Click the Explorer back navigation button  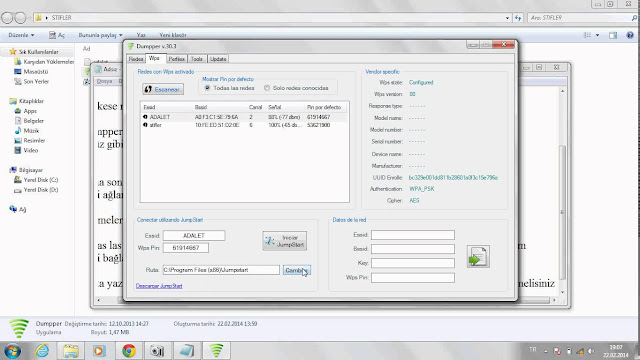[x=7, y=18]
